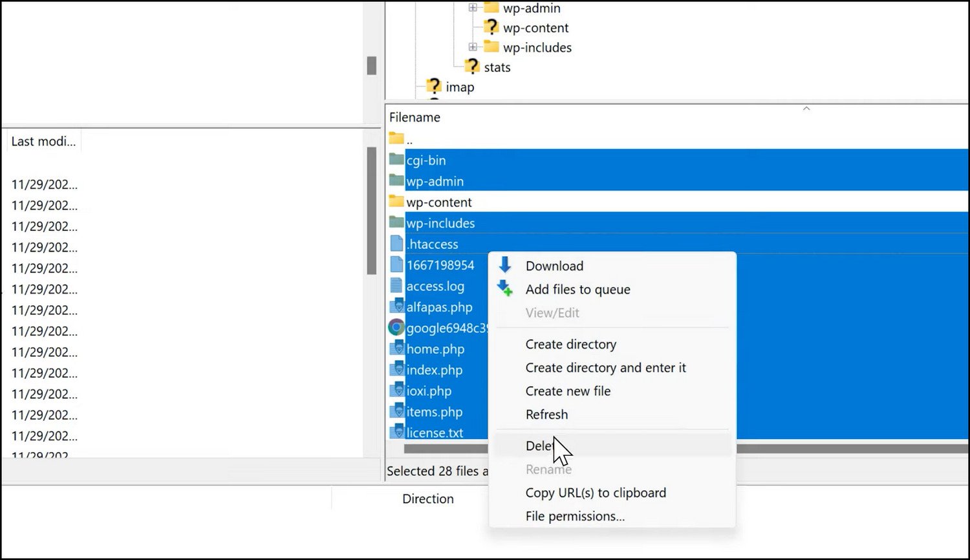Click the access.log text file icon
Image resolution: width=970 pixels, height=560 pixels.
396,286
